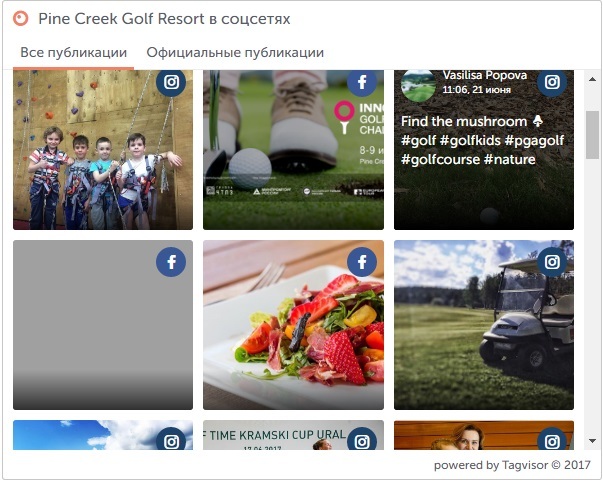Open Instagram icon on kids climbing photo
The image size is (603, 482).
[171, 82]
